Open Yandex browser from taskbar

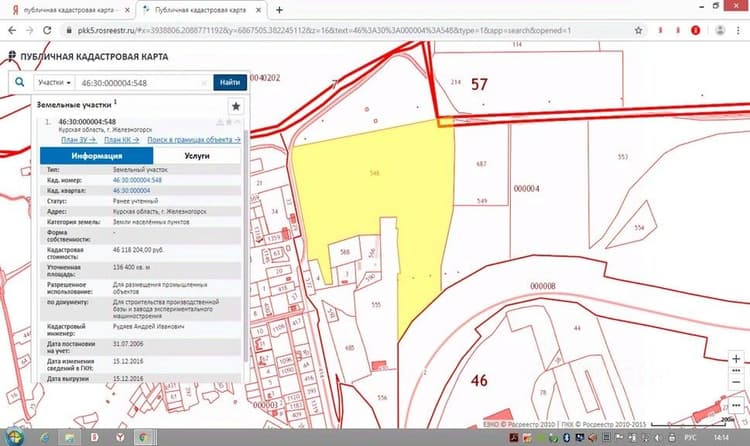(121, 437)
